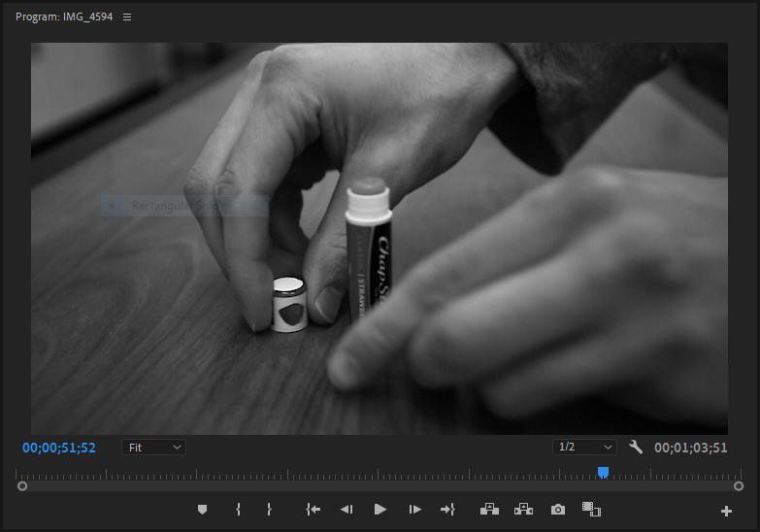
Task: Click the video preview frame
Action: [x=380, y=239]
